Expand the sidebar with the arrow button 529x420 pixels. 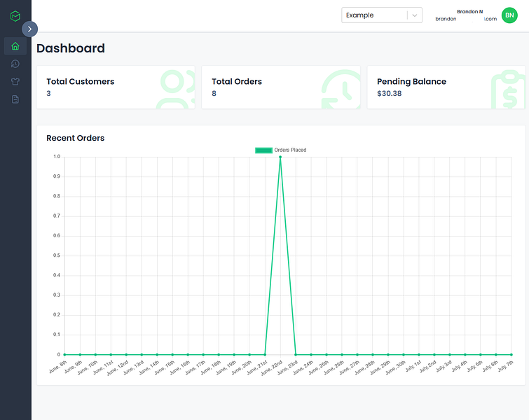[x=29, y=29]
